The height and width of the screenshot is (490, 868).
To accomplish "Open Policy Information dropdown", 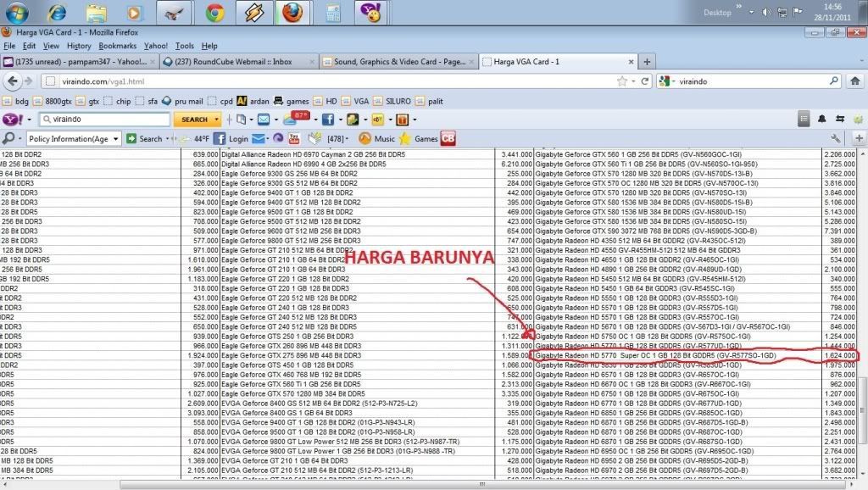I will coord(73,138).
